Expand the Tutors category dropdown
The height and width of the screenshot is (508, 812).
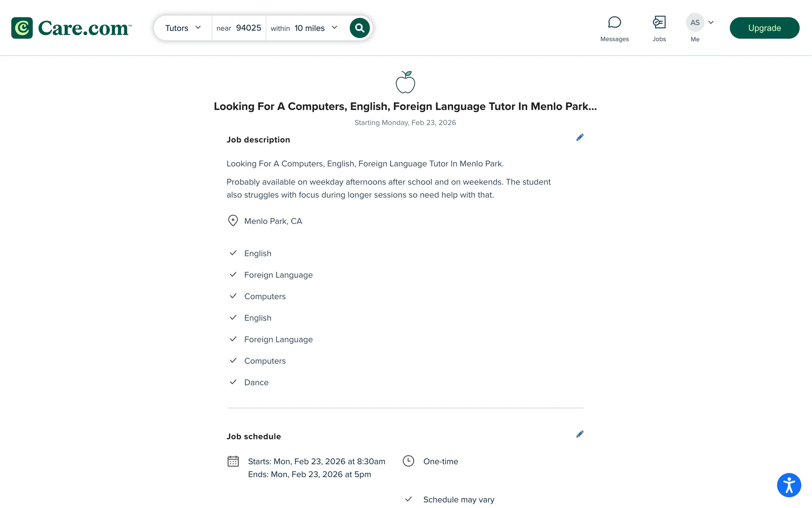(x=183, y=28)
